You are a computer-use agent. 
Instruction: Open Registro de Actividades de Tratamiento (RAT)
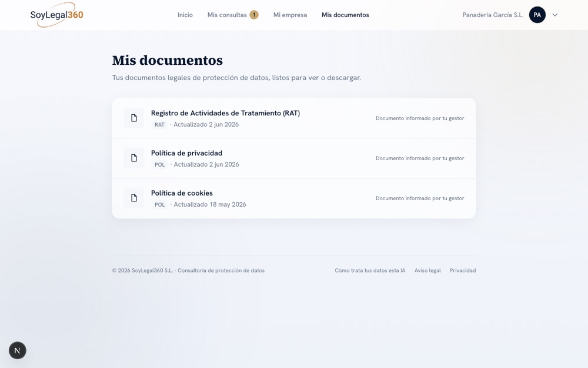tap(225, 113)
